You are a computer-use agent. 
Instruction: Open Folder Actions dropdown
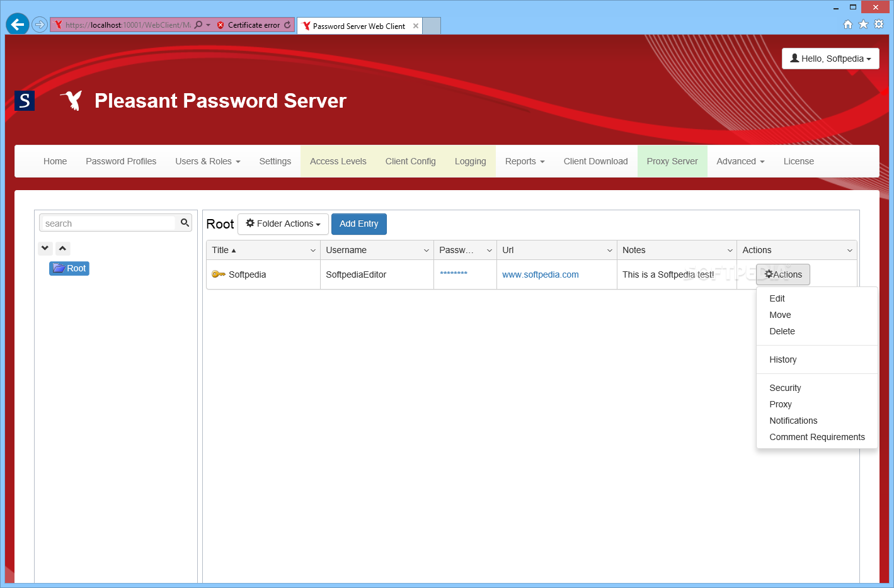(283, 223)
